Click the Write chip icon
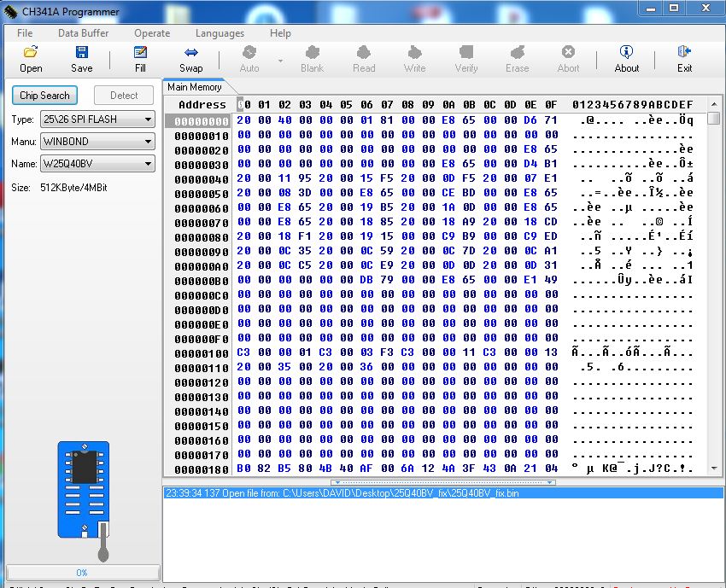 (414, 59)
